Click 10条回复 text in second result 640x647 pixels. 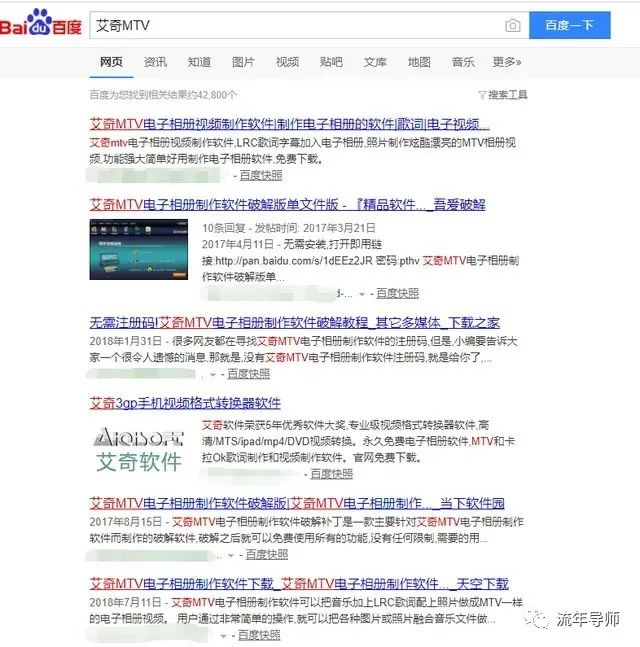pos(224,228)
